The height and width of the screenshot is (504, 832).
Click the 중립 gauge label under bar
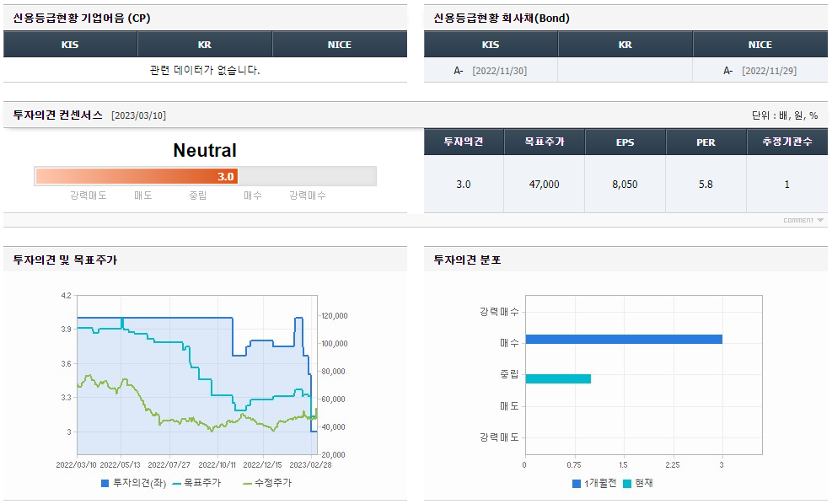point(198,196)
